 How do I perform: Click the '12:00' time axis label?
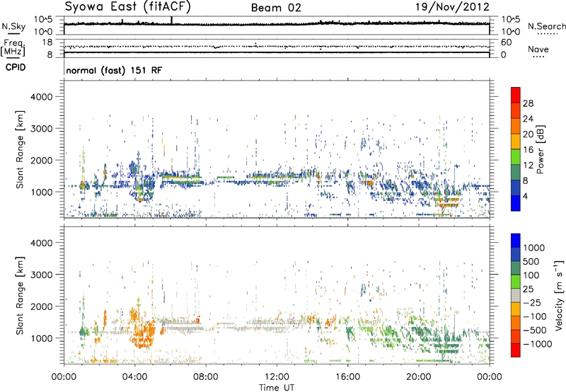tap(277, 377)
